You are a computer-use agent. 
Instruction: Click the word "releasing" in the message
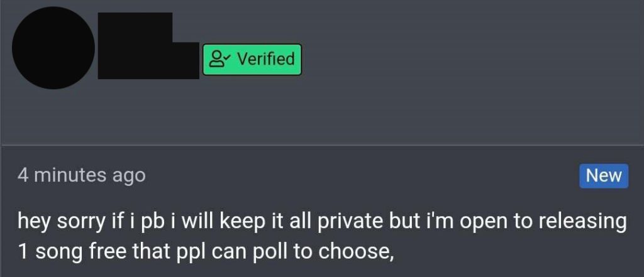coord(582,223)
